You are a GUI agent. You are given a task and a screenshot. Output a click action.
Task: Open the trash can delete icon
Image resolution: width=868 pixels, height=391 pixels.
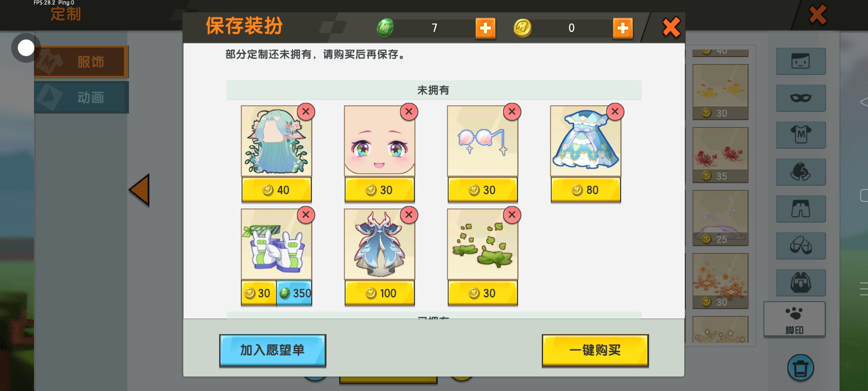tap(800, 368)
